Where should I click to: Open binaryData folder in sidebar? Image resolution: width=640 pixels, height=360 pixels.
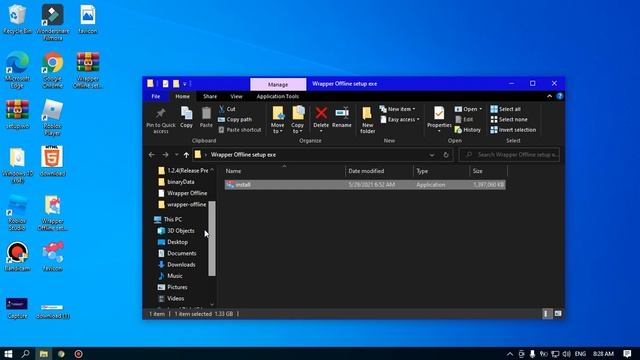(176, 182)
